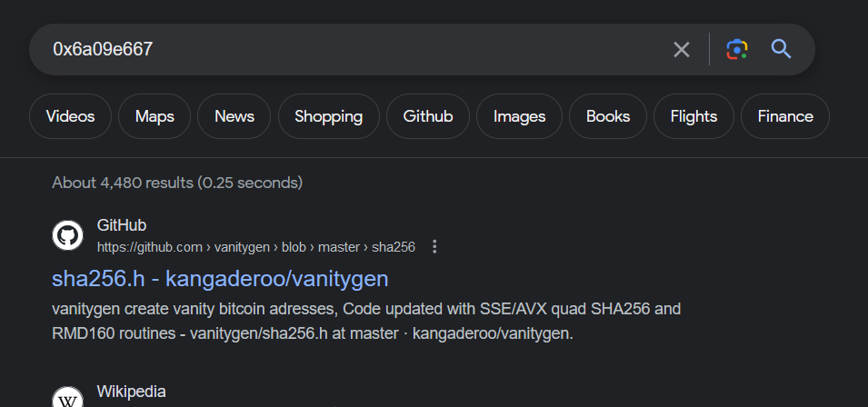Viewport: 868px width, 407px height.
Task: Switch to the News filter
Action: click(x=234, y=116)
